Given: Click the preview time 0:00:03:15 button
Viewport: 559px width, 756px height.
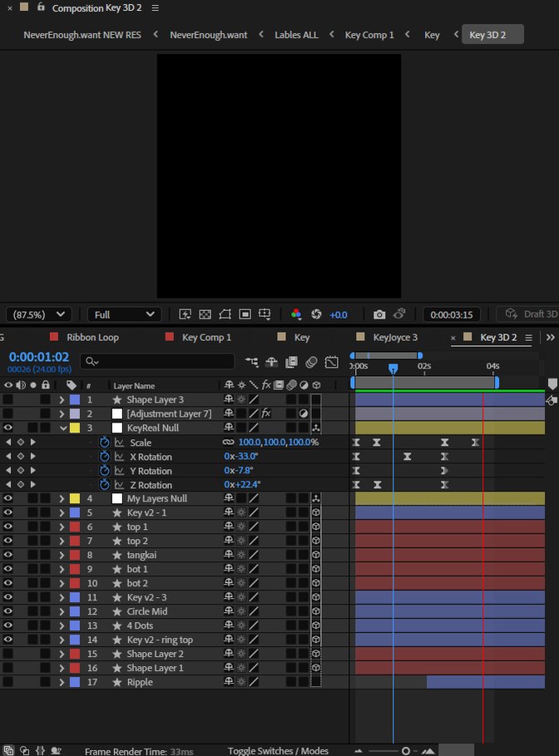Looking at the screenshot, I should pos(452,315).
